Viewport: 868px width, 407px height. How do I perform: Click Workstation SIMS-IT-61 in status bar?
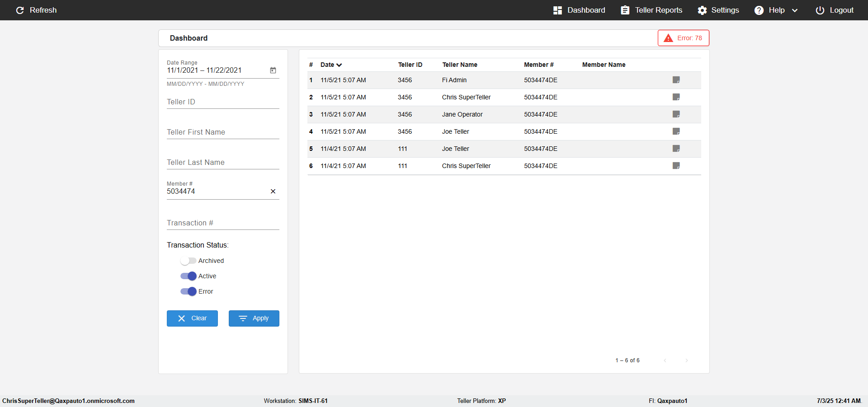tap(296, 401)
